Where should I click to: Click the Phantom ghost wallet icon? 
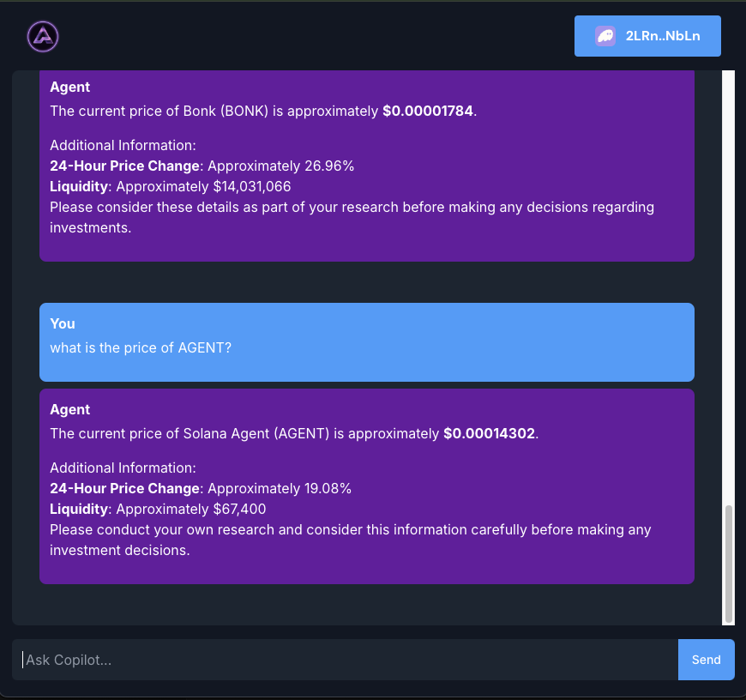(x=605, y=36)
